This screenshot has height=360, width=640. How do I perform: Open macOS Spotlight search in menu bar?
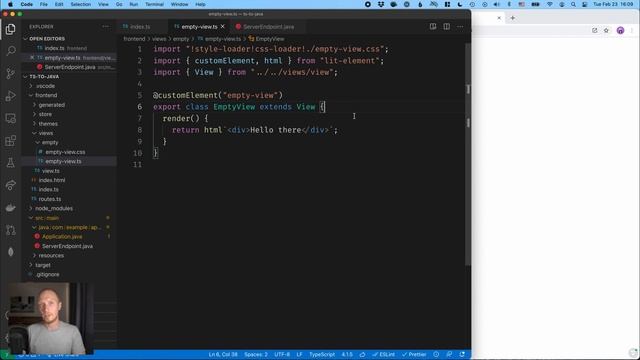[x=573, y=4]
